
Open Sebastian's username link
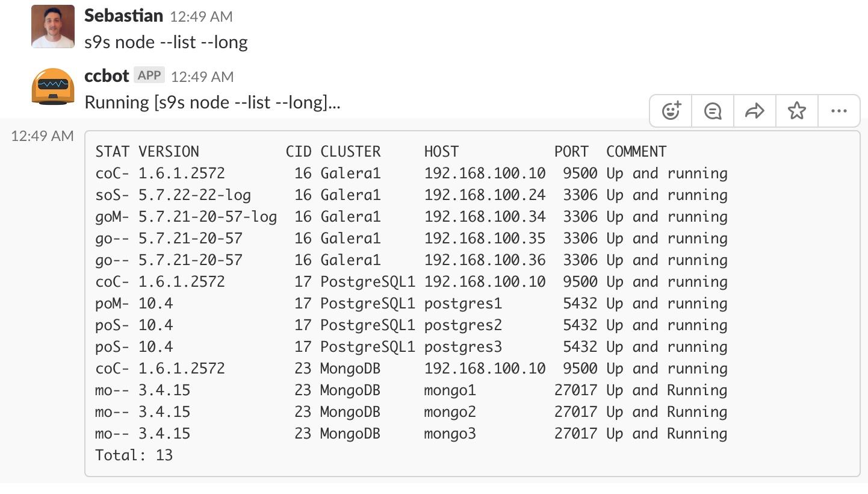(x=123, y=16)
